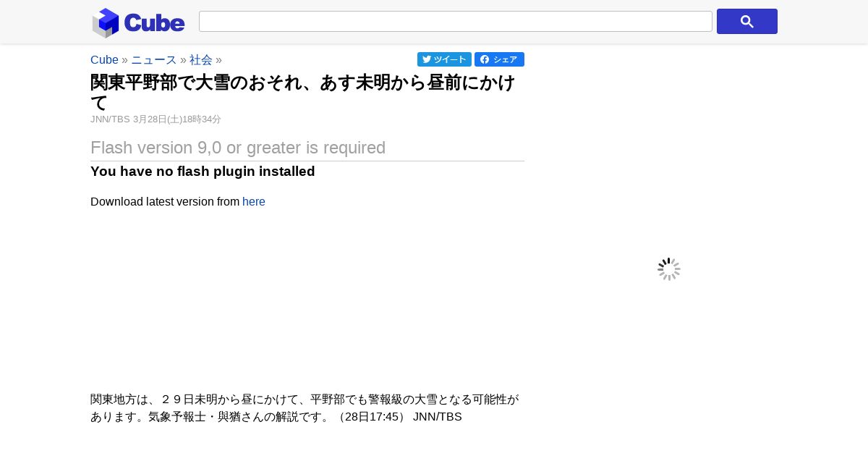Go to ニュース breadcrumb section
This screenshot has height=456, width=868.
pos(153,59)
